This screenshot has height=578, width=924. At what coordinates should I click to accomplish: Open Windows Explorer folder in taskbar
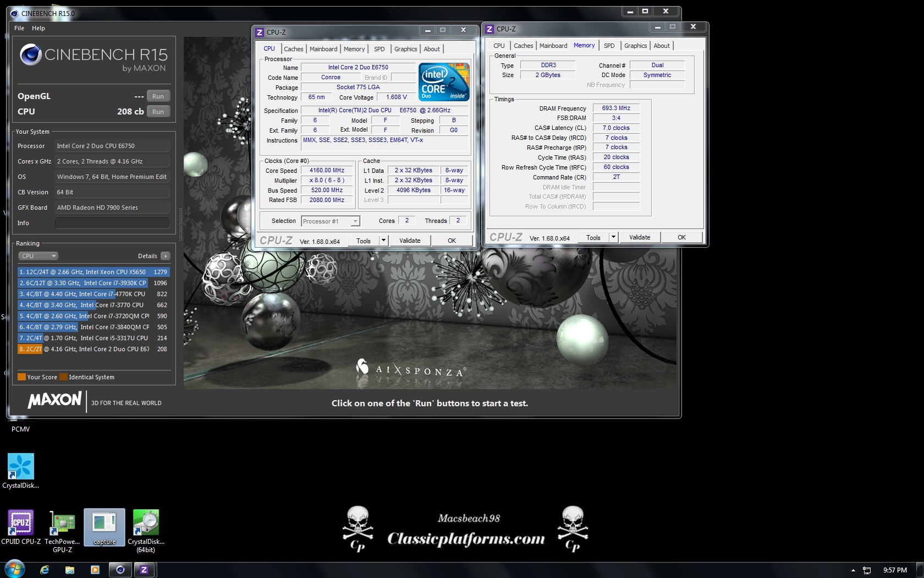69,570
